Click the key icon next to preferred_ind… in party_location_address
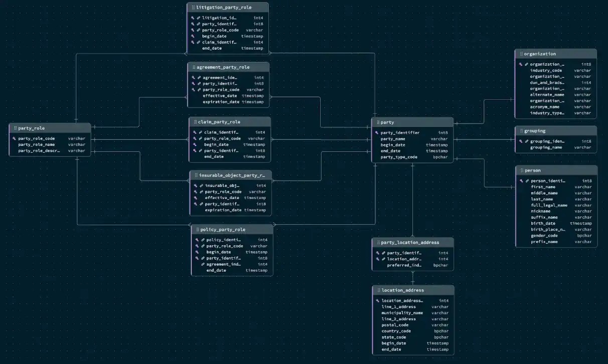Viewport: 608px width, 364px height. 377,265
